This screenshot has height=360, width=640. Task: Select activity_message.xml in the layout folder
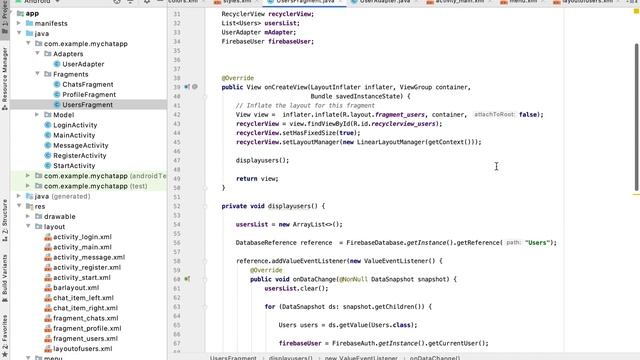[88, 257]
